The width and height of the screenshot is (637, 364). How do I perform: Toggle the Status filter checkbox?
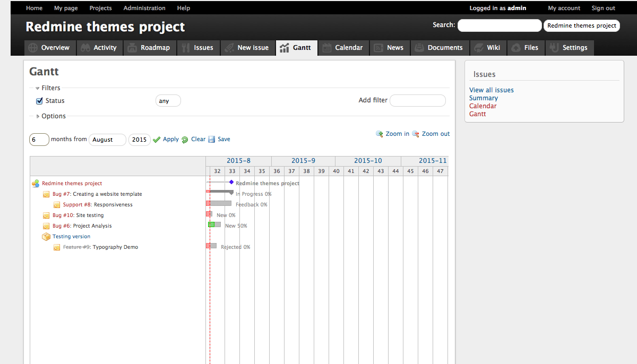(x=39, y=101)
